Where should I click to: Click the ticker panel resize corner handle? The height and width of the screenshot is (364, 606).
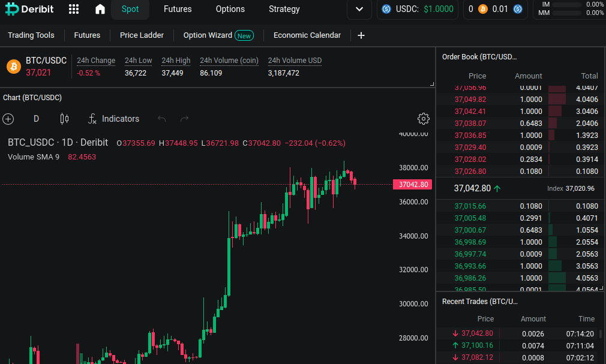432,84
